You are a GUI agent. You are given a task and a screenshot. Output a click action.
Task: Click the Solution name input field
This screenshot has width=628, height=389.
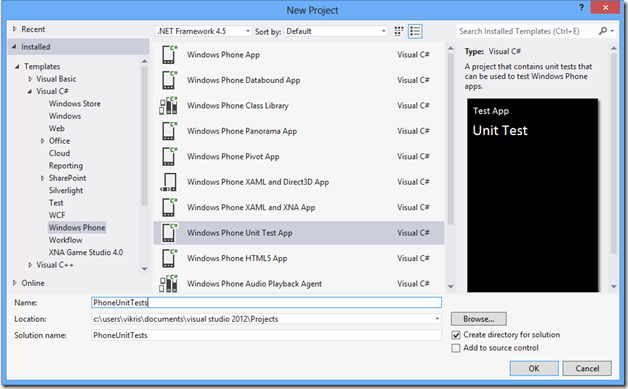coord(266,335)
